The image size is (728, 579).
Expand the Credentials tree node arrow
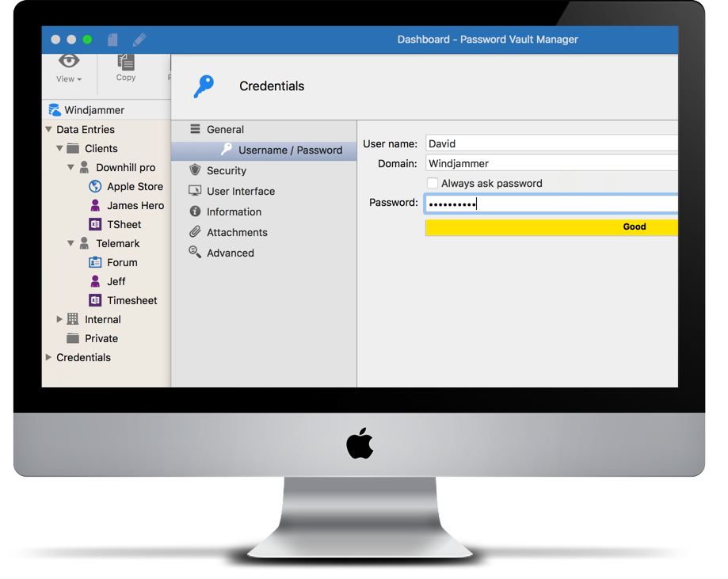[49, 357]
